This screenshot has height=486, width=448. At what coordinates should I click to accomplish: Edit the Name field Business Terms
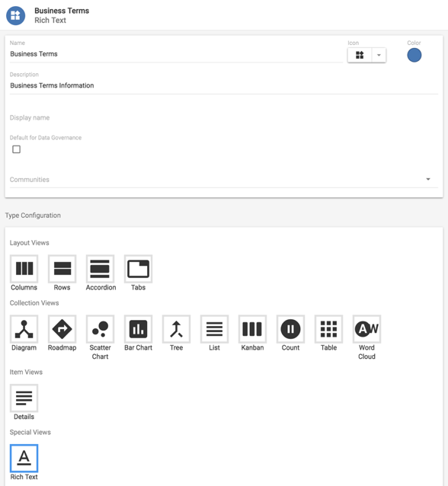tap(176, 54)
